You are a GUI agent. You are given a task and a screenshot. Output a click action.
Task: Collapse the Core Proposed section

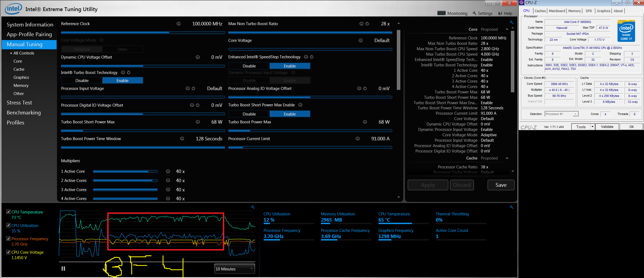(x=507, y=29)
